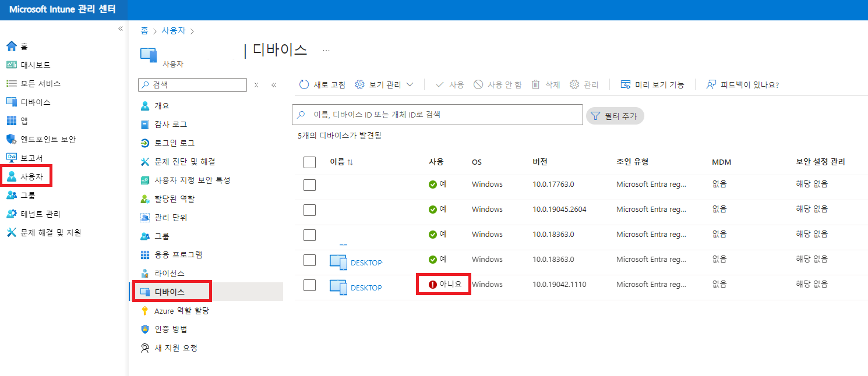This screenshot has width=868, height=376.
Task: Click 사용 안 함 toolbar button
Action: tap(497, 85)
